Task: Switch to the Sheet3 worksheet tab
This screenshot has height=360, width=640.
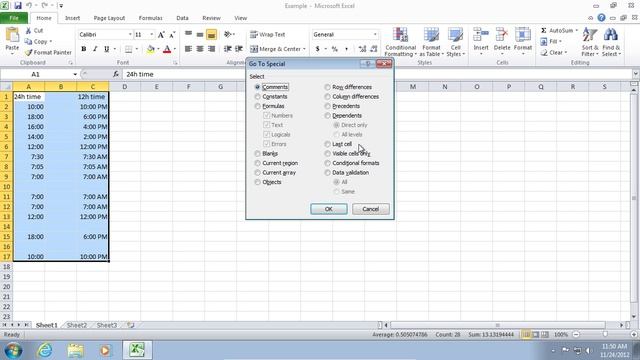Action: (107, 325)
